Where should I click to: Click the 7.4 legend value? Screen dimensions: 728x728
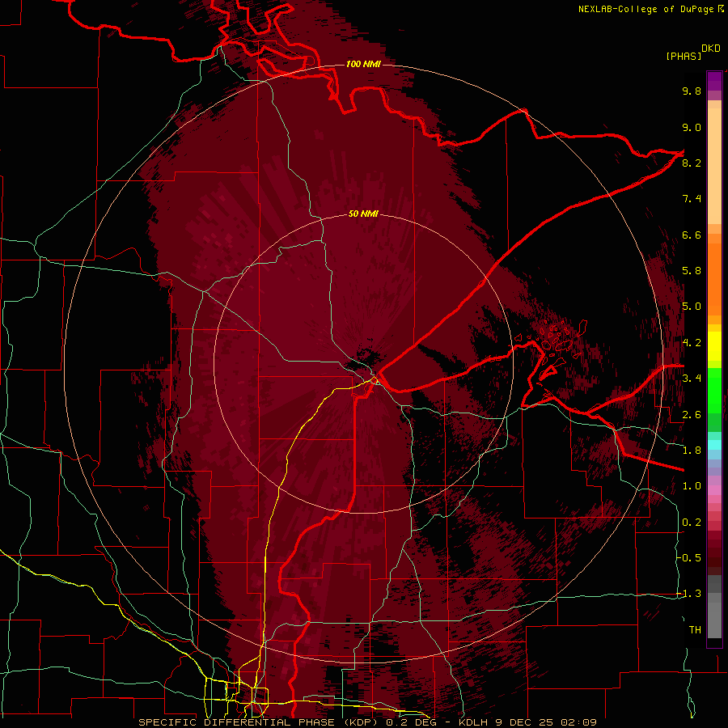pyautogui.click(x=692, y=199)
